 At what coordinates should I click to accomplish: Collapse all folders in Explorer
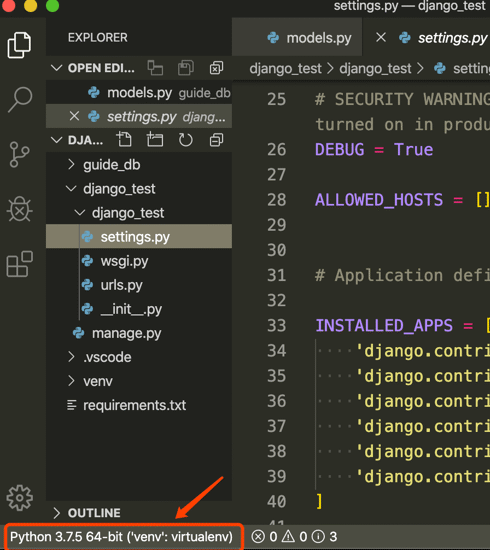(x=216, y=140)
